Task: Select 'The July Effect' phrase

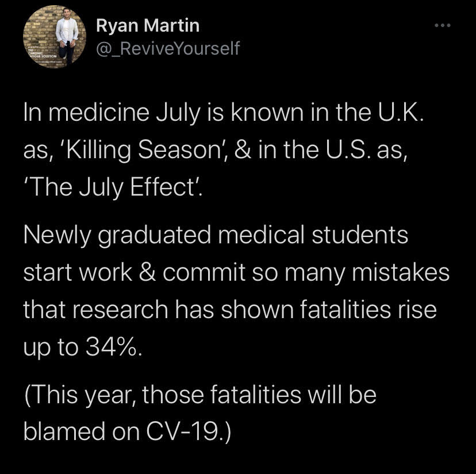Action: point(112,188)
